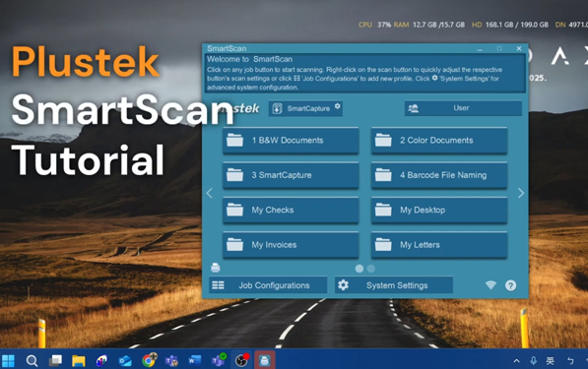
Task: Launch the 3 SmartCapture job button
Action: coord(291,175)
